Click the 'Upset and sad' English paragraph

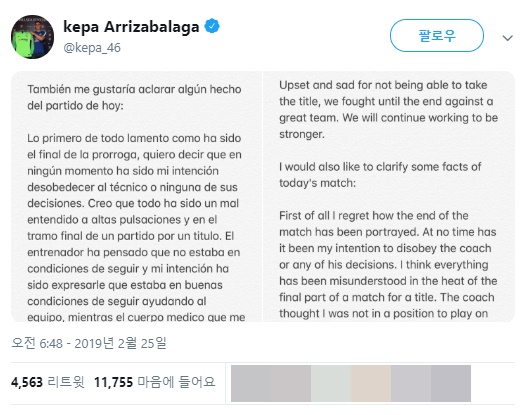click(388, 109)
